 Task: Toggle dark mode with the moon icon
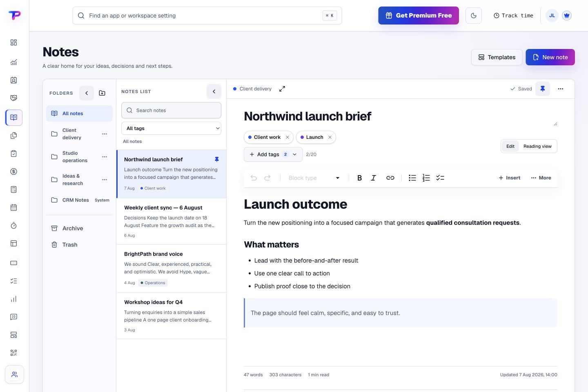pyautogui.click(x=474, y=16)
